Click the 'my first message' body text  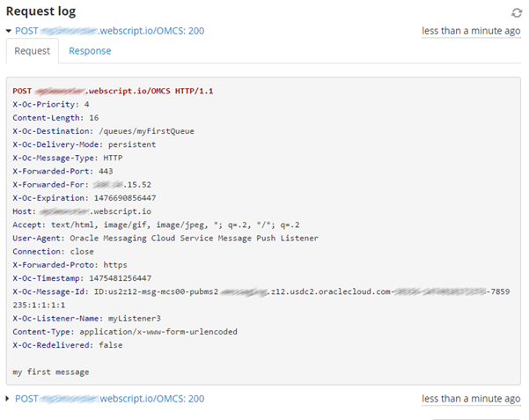point(50,372)
